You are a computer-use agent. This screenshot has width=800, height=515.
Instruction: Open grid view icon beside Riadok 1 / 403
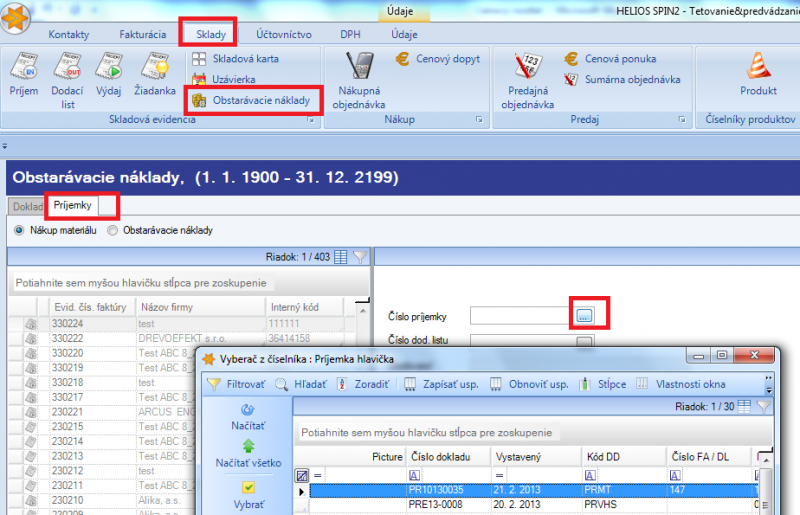point(341,257)
